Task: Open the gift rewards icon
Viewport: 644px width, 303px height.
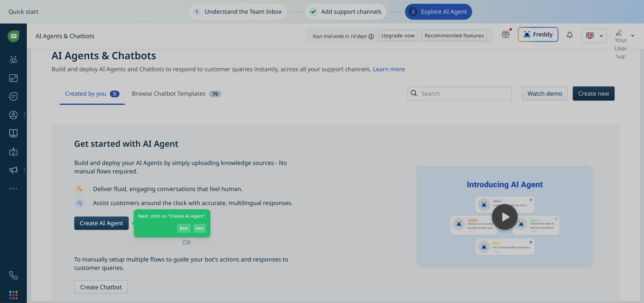Action: point(506,35)
